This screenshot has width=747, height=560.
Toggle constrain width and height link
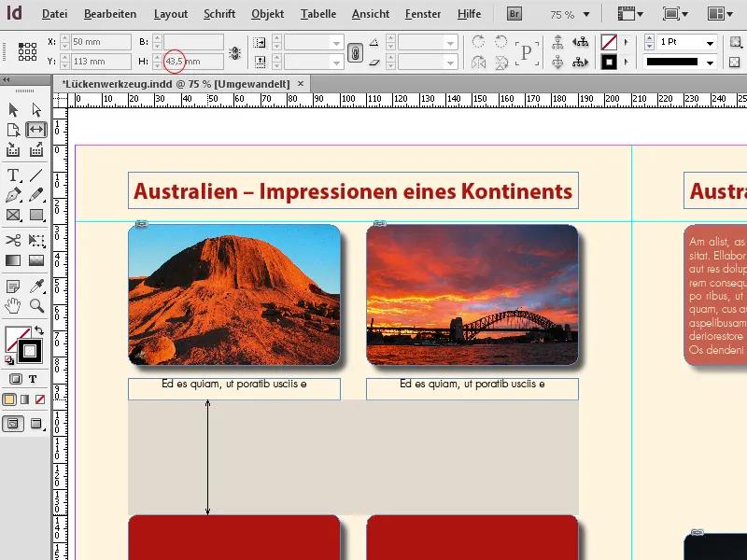coord(234,52)
